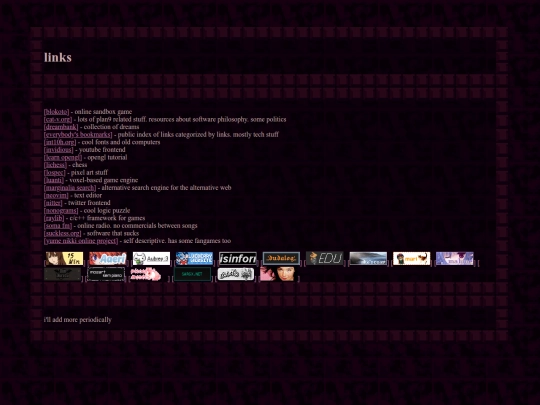Open yume nikki online project link

(x=81, y=241)
